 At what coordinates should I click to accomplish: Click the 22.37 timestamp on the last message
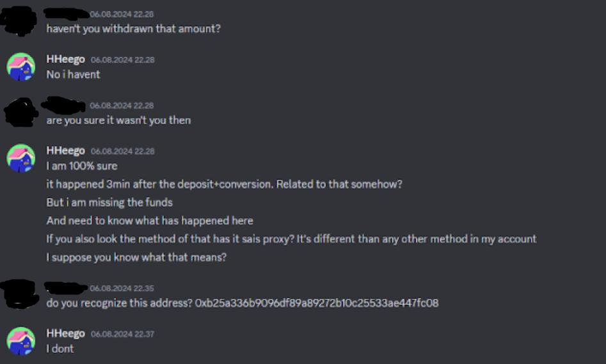point(122,334)
